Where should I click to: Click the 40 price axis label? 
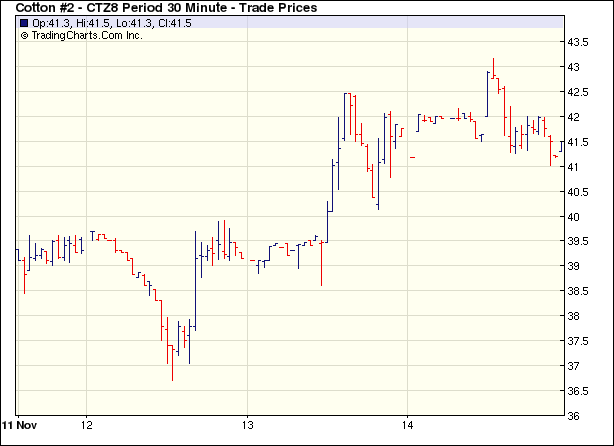click(x=574, y=217)
